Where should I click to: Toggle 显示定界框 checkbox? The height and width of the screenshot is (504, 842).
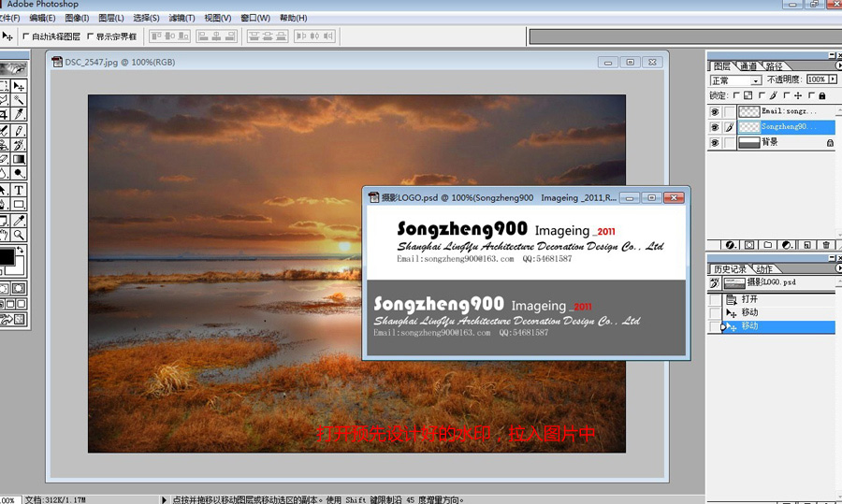pos(90,36)
